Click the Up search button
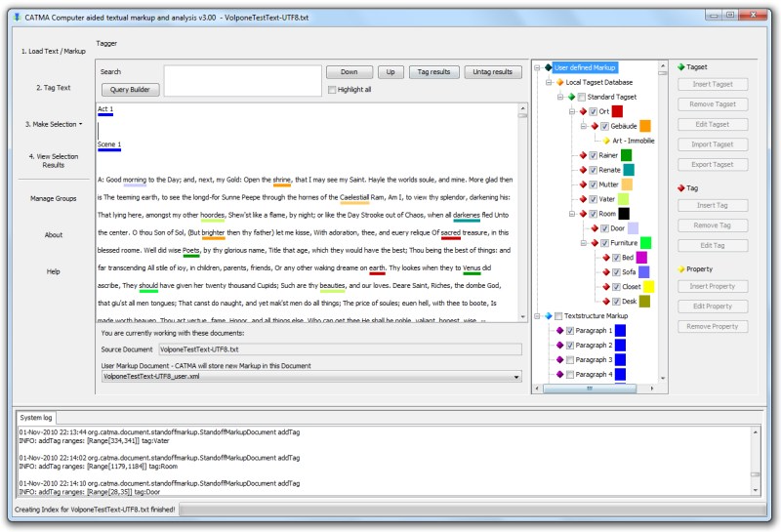This screenshot has height=532, width=781. click(390, 71)
